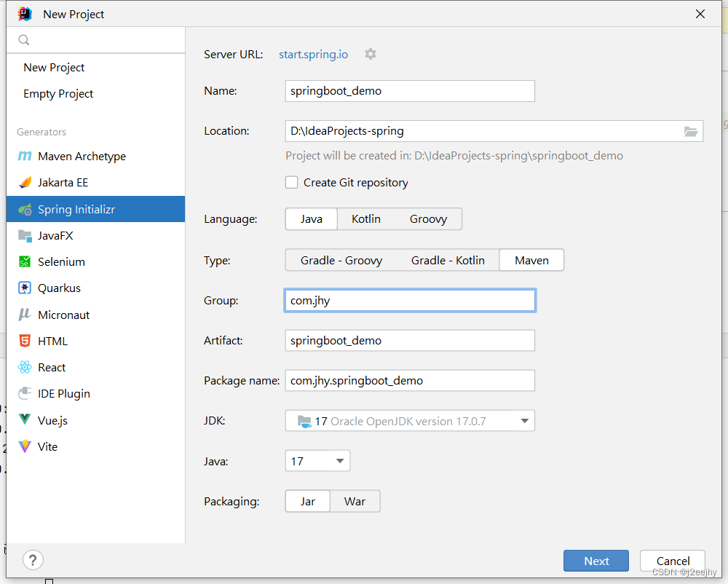Click the Cancel button
The image size is (728, 584).
[x=673, y=561]
